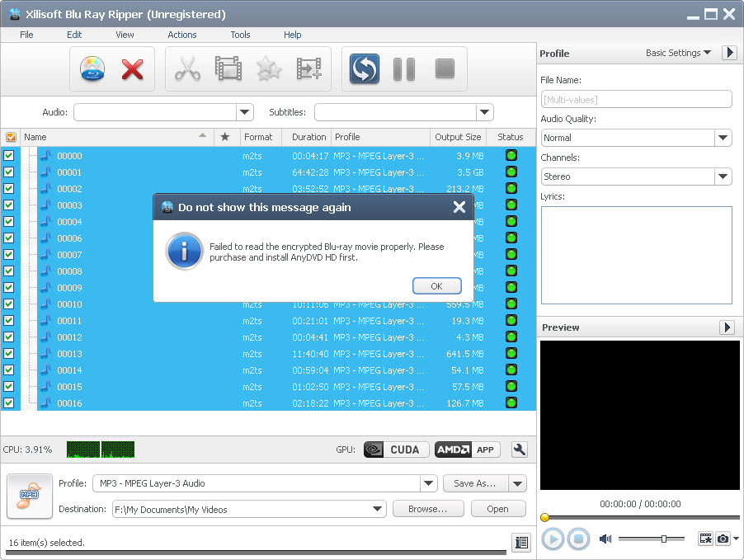
Task: Click the Open destination button
Action: coord(497,509)
